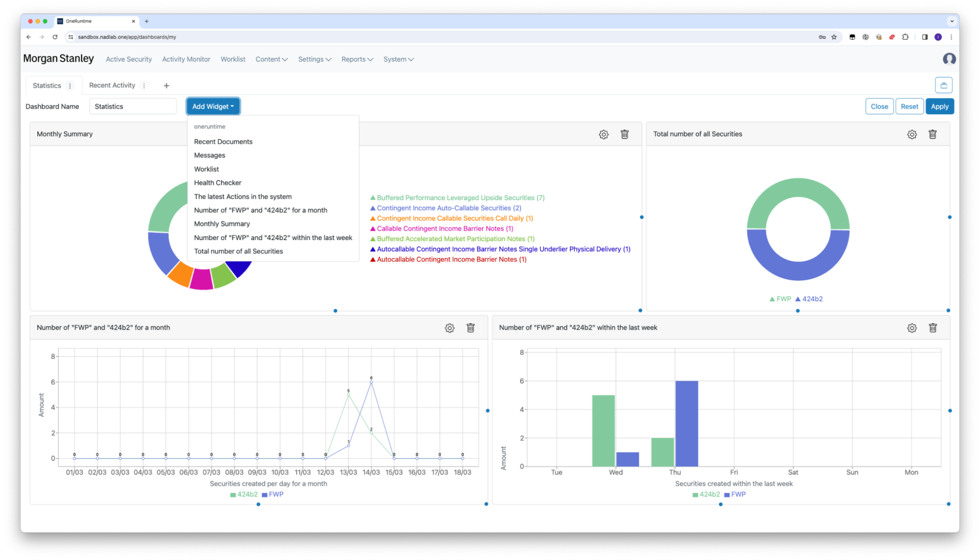Add a new dashboard tab with plus icon
Image resolution: width=980 pixels, height=560 pixels.
(x=166, y=86)
